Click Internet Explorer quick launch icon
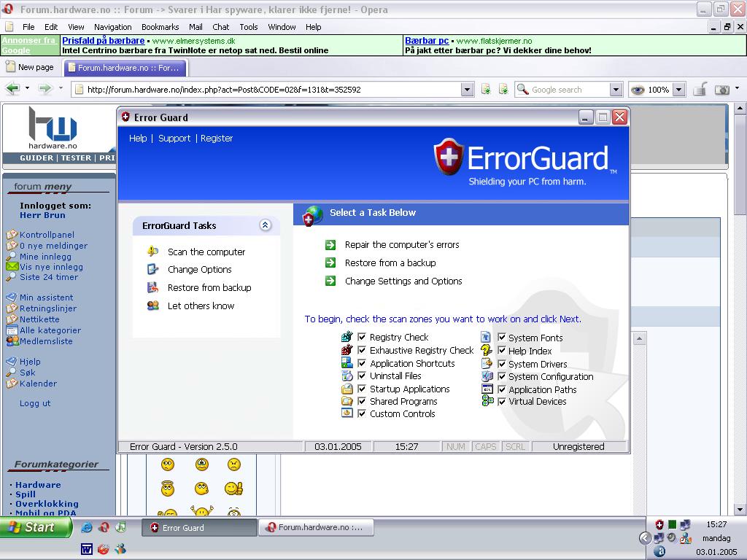747x560 pixels. [x=87, y=526]
